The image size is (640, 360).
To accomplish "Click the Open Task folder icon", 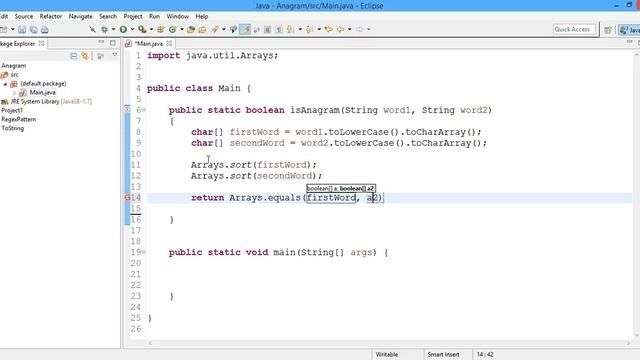I will [x=202, y=29].
